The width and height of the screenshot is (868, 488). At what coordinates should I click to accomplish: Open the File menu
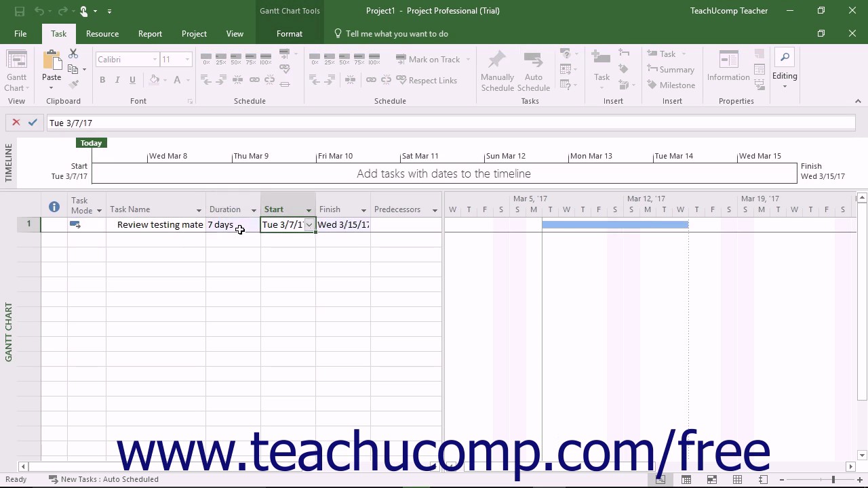point(20,33)
